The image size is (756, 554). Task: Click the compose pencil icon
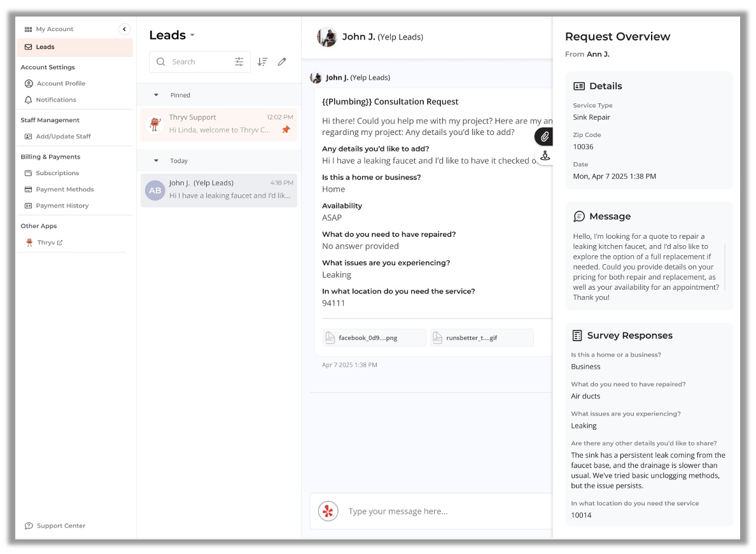[282, 62]
